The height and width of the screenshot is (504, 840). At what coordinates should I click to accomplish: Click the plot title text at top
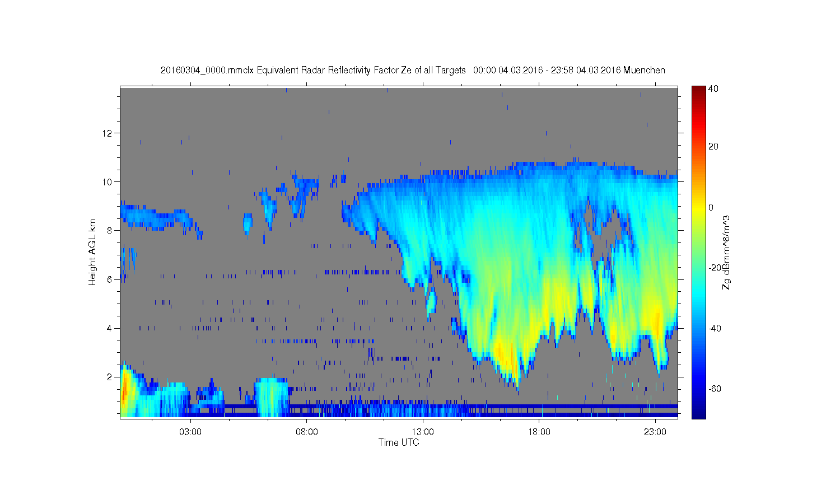(x=413, y=70)
